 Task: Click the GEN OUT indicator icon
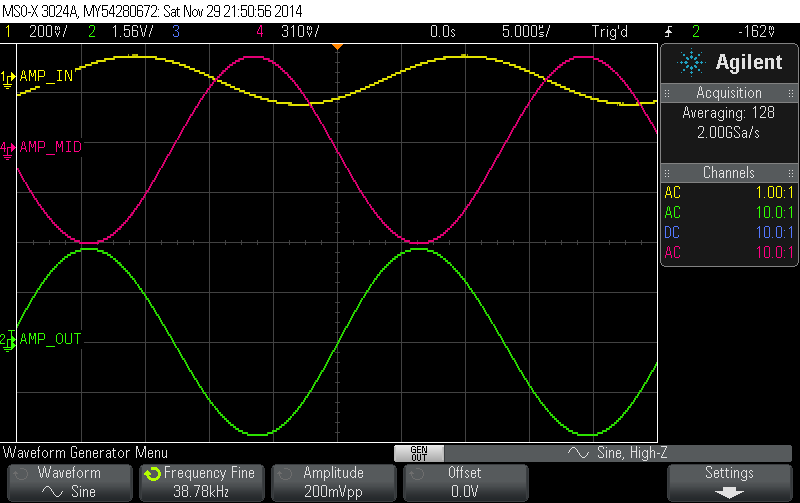(x=419, y=453)
